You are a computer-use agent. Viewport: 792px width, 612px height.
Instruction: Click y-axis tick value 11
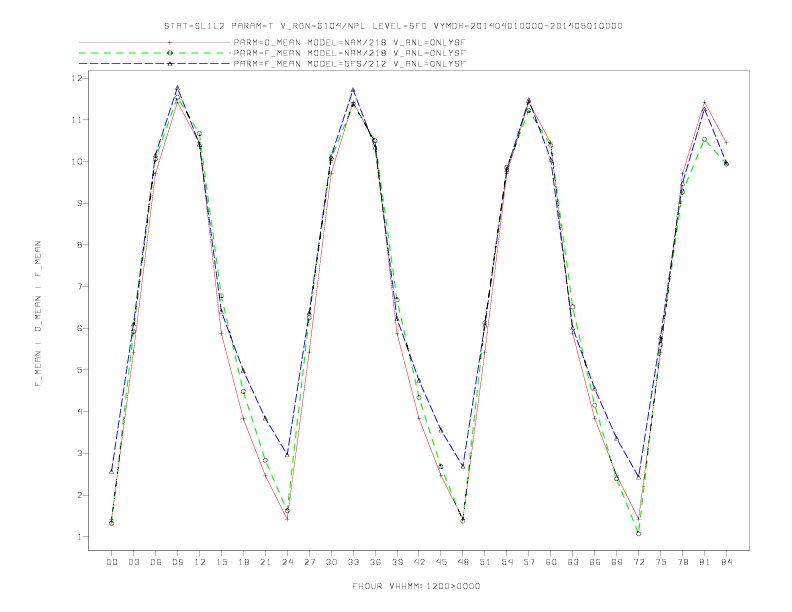(x=77, y=120)
